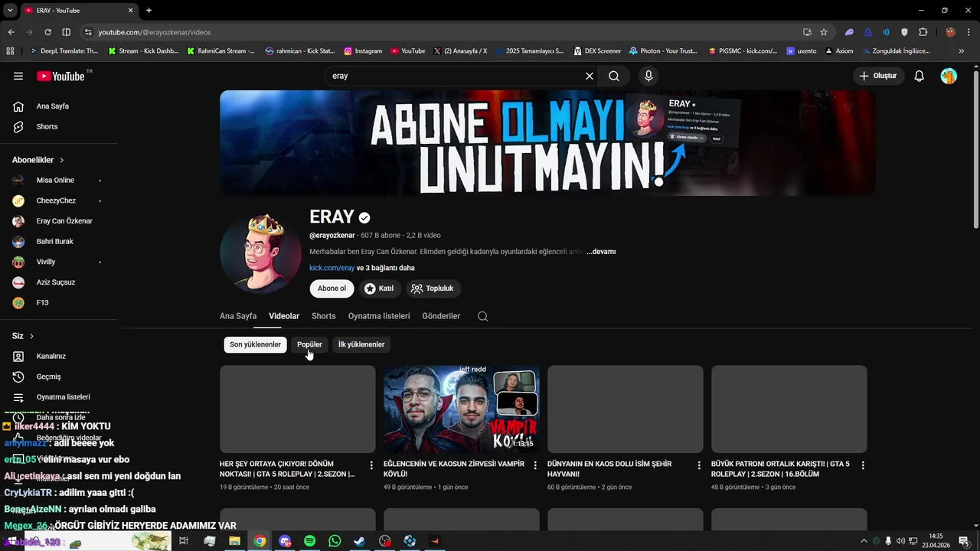Open video options for ŞEHİR HAYVANI video

(699, 465)
